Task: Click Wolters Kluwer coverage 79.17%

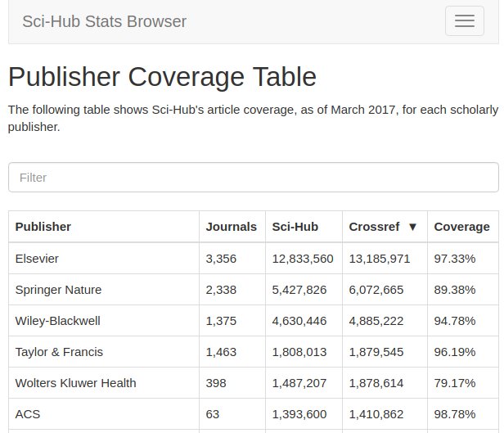Action: (x=455, y=383)
